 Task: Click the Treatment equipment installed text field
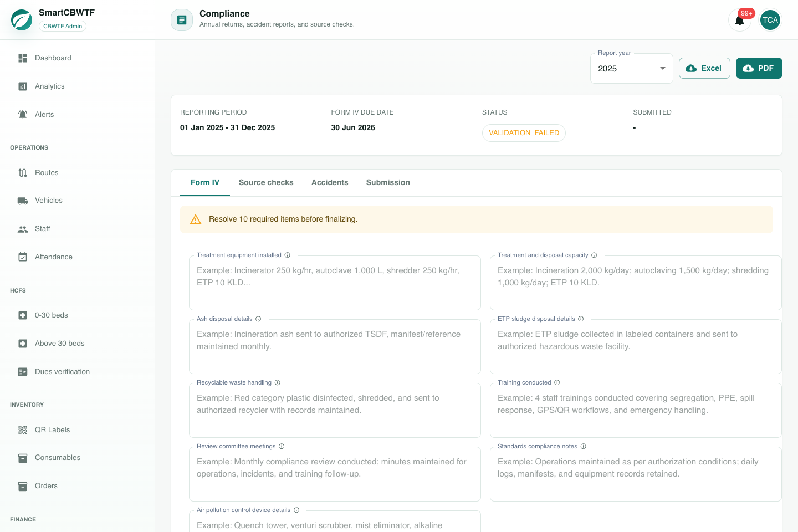[x=335, y=283]
